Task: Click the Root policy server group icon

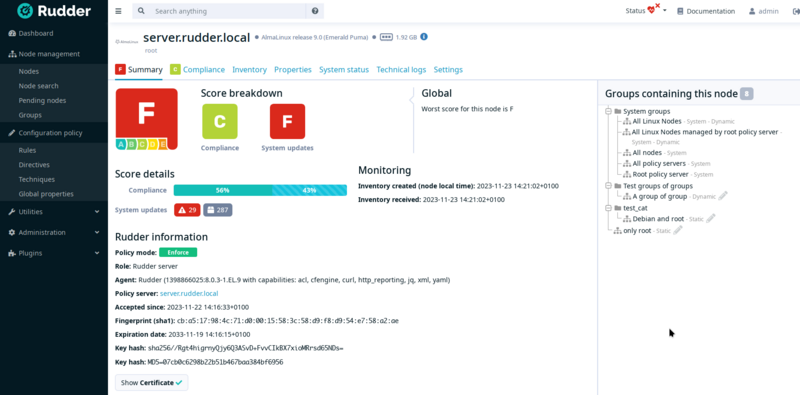Action: [x=627, y=175]
